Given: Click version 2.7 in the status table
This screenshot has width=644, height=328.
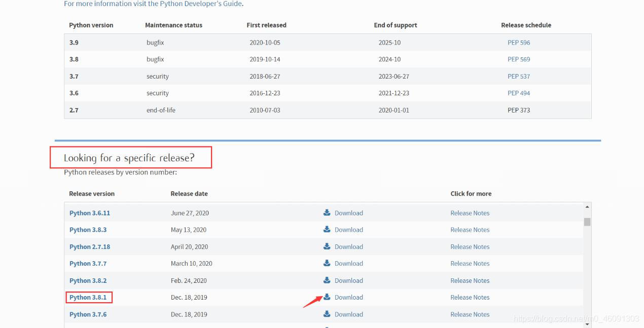Looking at the screenshot, I should [x=74, y=110].
